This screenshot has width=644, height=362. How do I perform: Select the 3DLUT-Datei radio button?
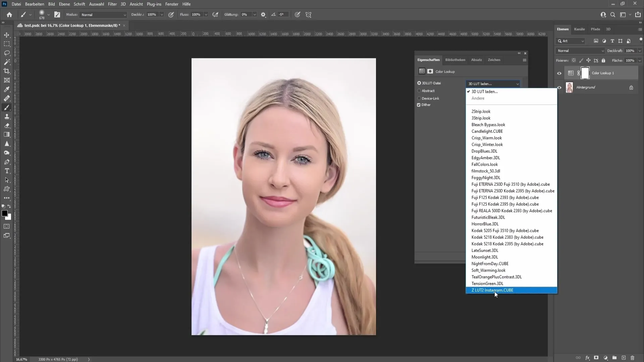[x=419, y=83]
